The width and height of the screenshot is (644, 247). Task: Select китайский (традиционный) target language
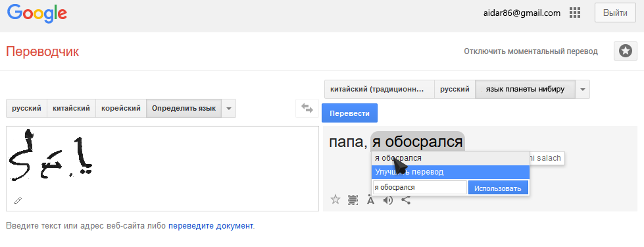point(380,89)
